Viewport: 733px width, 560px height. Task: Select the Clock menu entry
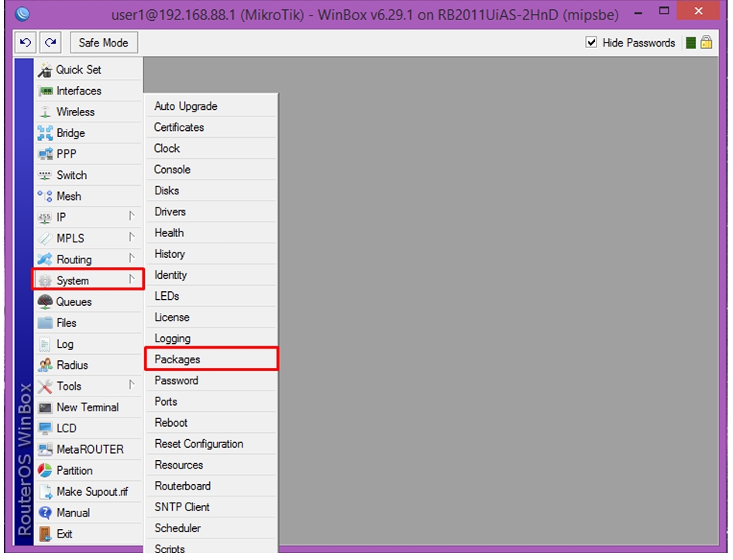point(212,148)
